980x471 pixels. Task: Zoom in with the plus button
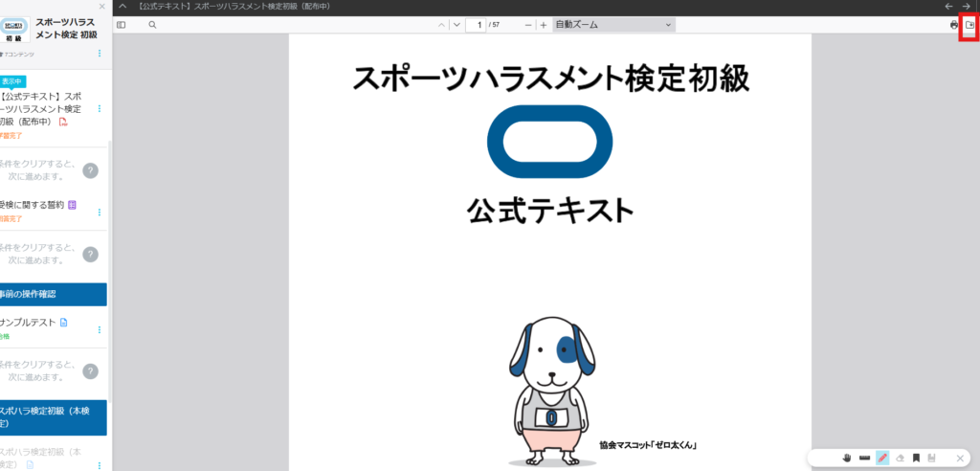(543, 25)
